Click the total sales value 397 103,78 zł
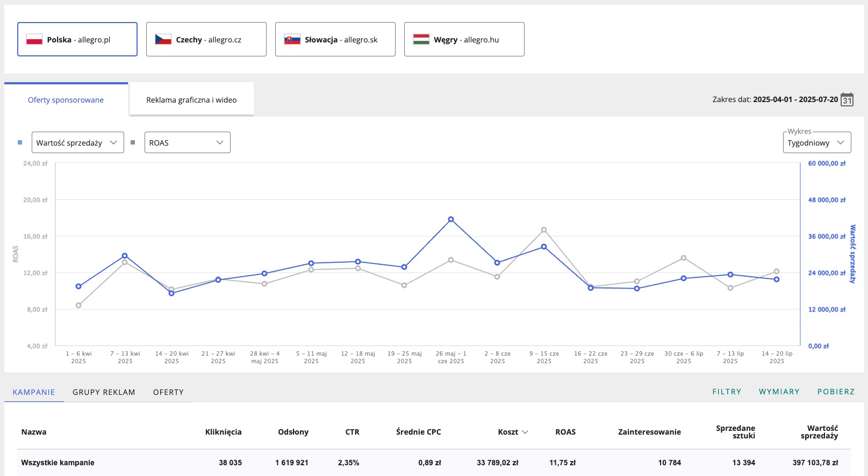Viewport: 868px width, 476px height. 815,463
